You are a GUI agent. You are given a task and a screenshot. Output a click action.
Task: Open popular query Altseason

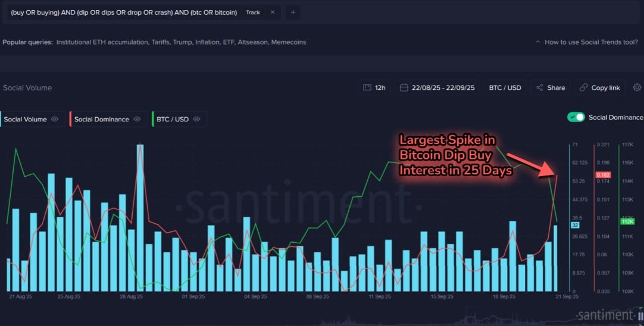[x=252, y=42]
